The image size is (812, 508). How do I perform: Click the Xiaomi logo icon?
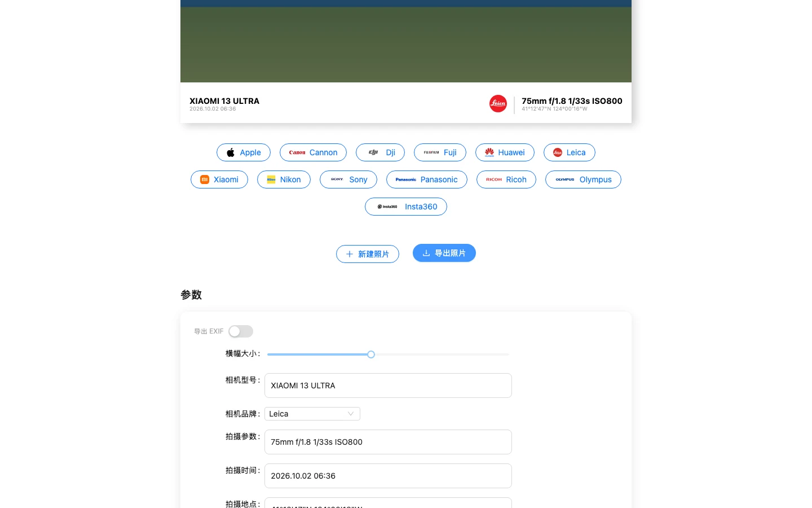click(x=205, y=179)
